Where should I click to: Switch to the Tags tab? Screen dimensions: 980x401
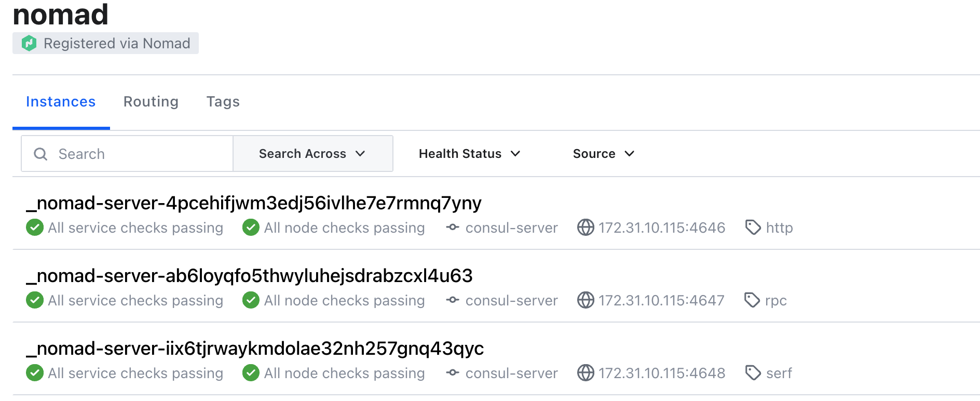223,102
